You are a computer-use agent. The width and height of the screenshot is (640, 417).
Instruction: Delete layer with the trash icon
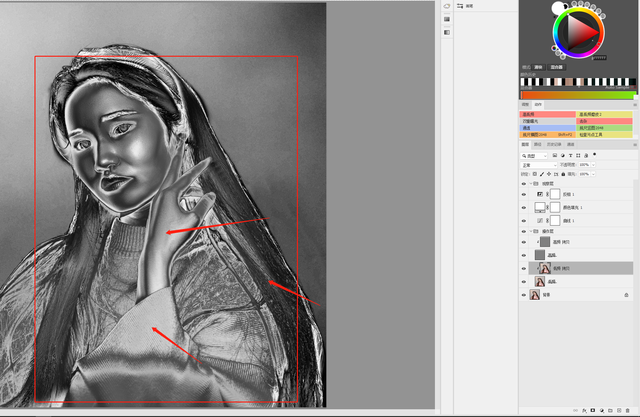click(x=628, y=410)
